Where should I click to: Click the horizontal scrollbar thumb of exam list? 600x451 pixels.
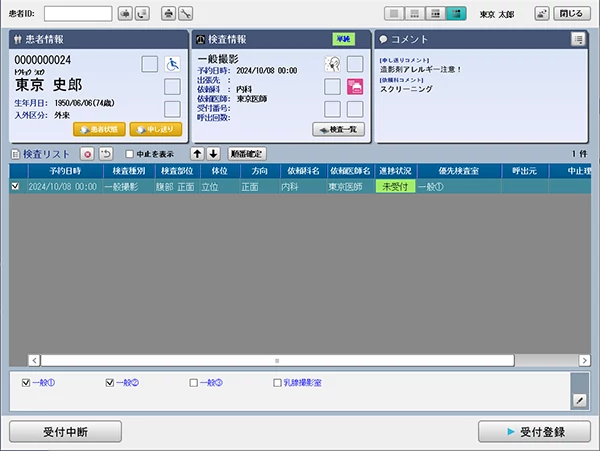[277, 360]
